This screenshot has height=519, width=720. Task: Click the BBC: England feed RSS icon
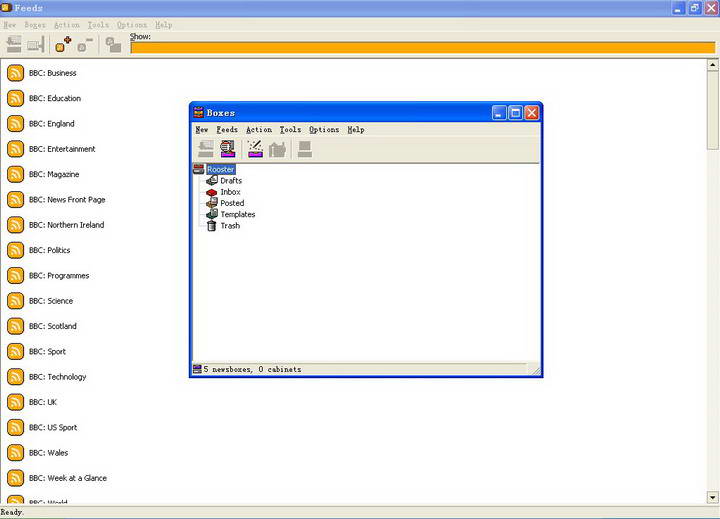pos(16,124)
